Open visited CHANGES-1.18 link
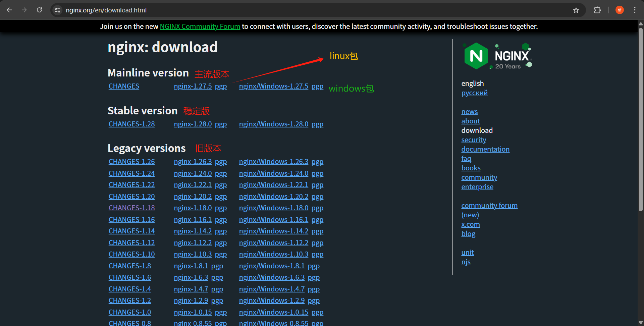The image size is (644, 326). [132, 208]
